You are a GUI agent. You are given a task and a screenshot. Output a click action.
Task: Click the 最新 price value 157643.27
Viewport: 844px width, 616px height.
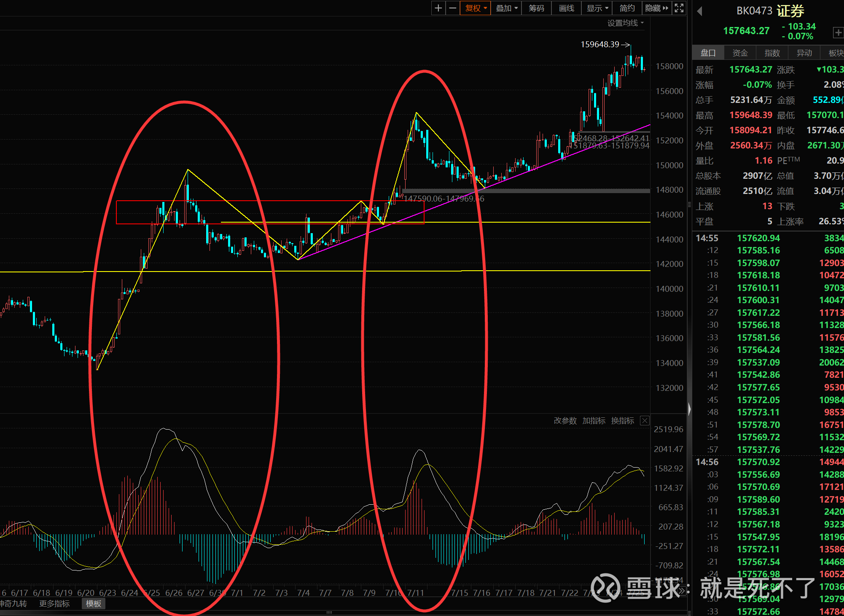pyautogui.click(x=751, y=70)
